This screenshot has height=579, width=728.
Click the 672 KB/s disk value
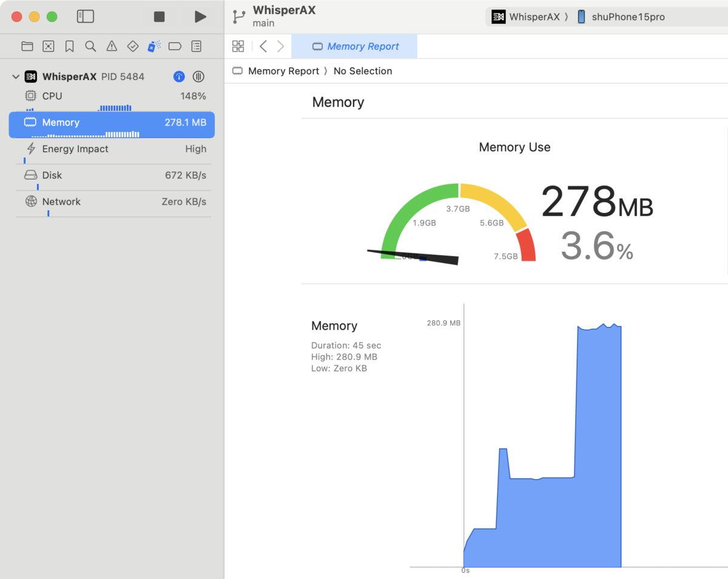pyautogui.click(x=186, y=175)
